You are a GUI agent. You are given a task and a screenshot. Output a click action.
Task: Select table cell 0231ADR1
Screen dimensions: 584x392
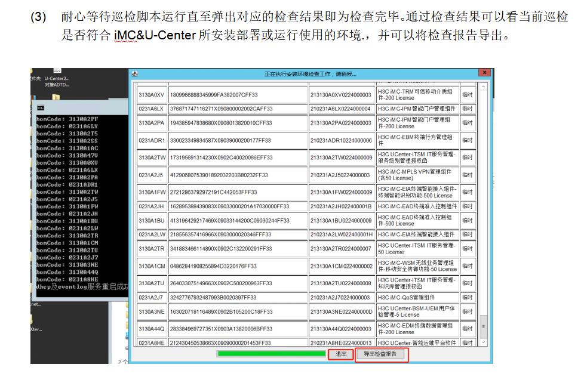(152, 140)
